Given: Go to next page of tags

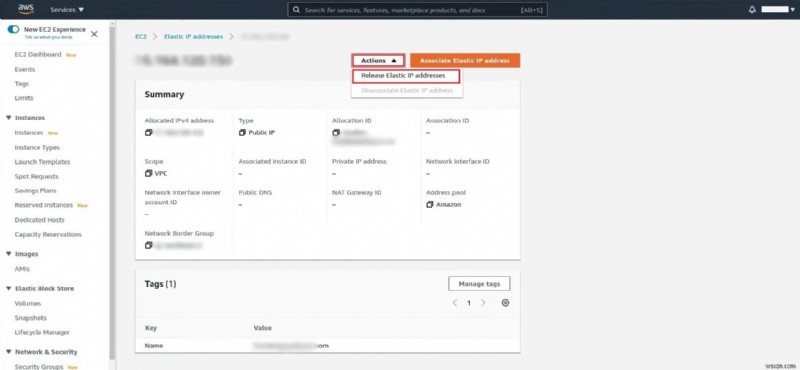Looking at the screenshot, I should [x=483, y=303].
